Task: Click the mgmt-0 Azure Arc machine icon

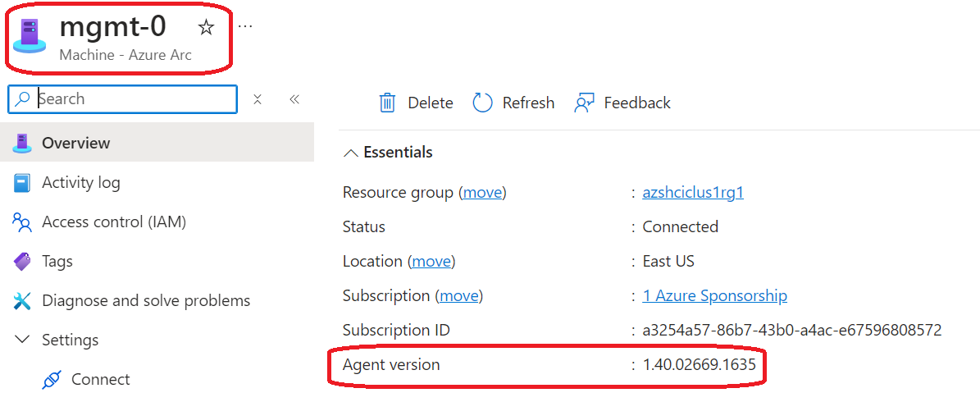Action: 30,37
